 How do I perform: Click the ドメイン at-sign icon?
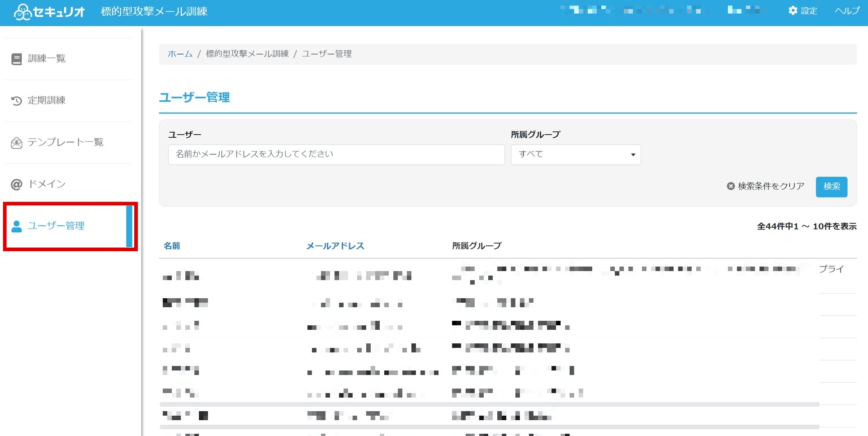pos(17,184)
